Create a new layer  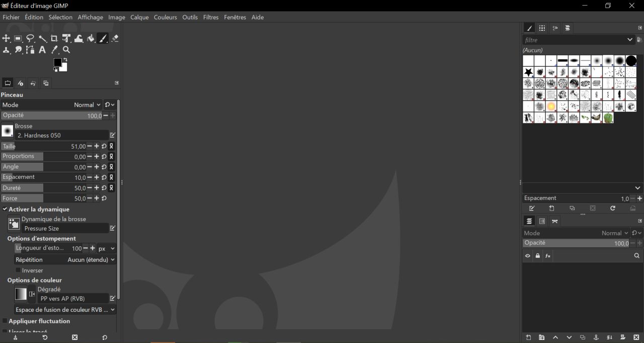(529, 337)
